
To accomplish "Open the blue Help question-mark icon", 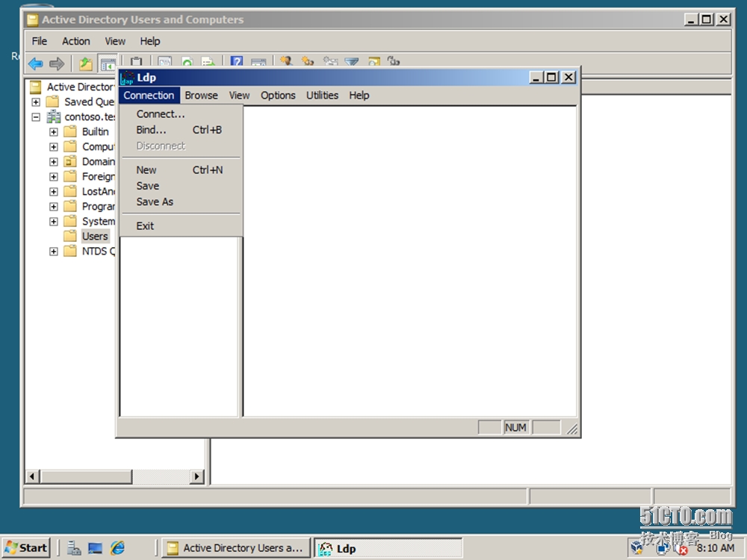I will point(237,61).
